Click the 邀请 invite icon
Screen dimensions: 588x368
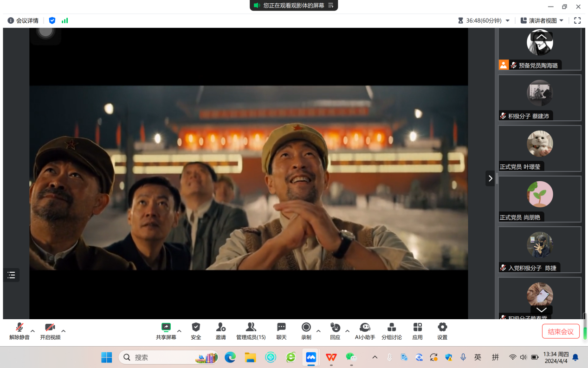(x=221, y=330)
